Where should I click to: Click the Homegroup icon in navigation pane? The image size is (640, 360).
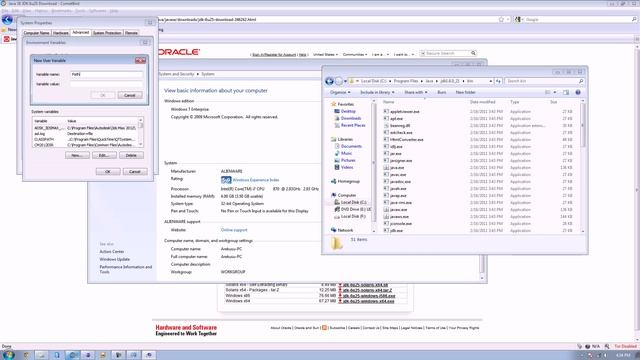(333, 181)
